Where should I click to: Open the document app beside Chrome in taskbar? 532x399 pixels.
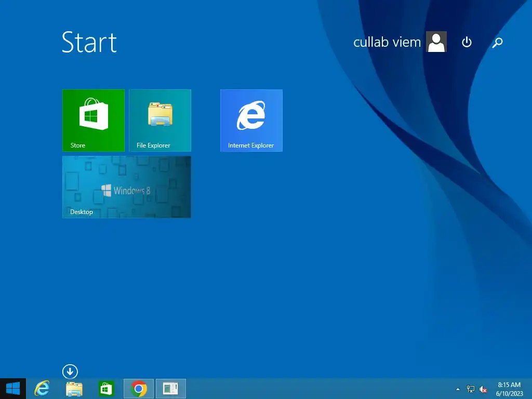170,389
